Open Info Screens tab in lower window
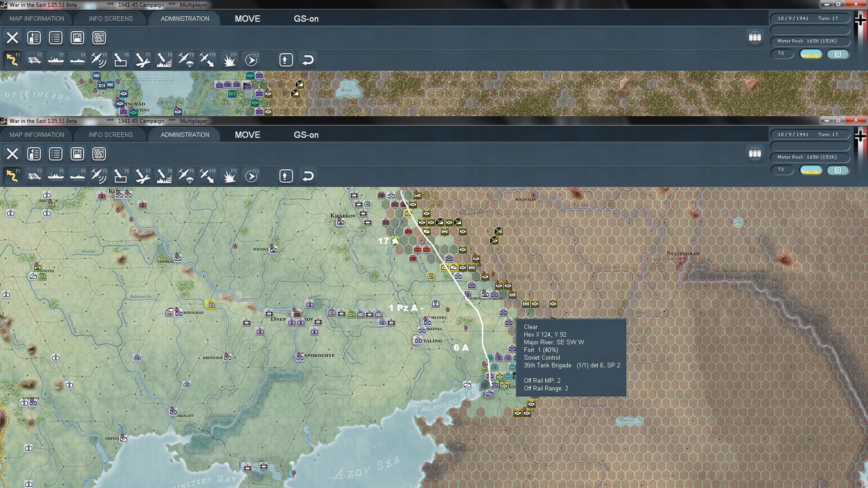Viewport: 868px width, 488px height. point(111,135)
